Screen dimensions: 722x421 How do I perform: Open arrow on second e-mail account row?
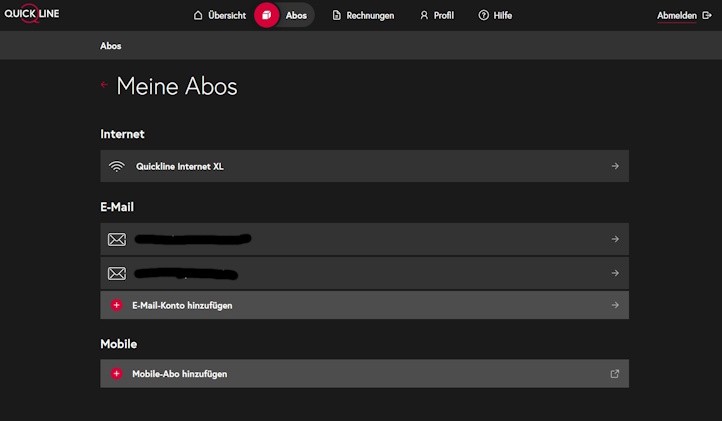coord(615,273)
